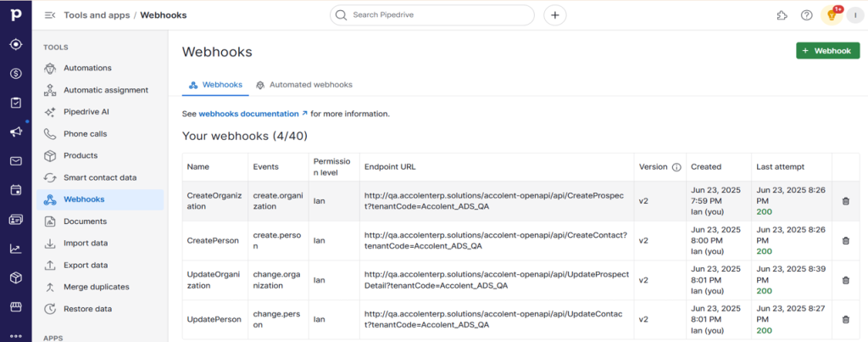868x342 pixels.
Task: Click the create.organization event cell
Action: pyautogui.click(x=278, y=200)
